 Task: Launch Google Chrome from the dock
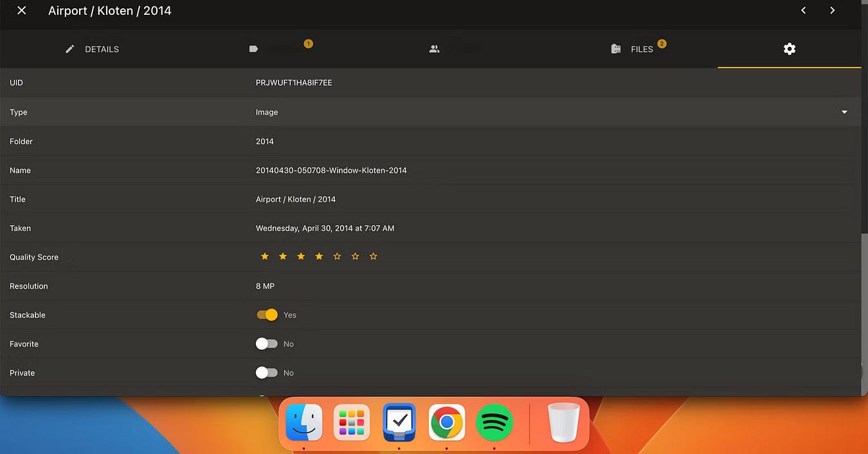click(x=447, y=422)
